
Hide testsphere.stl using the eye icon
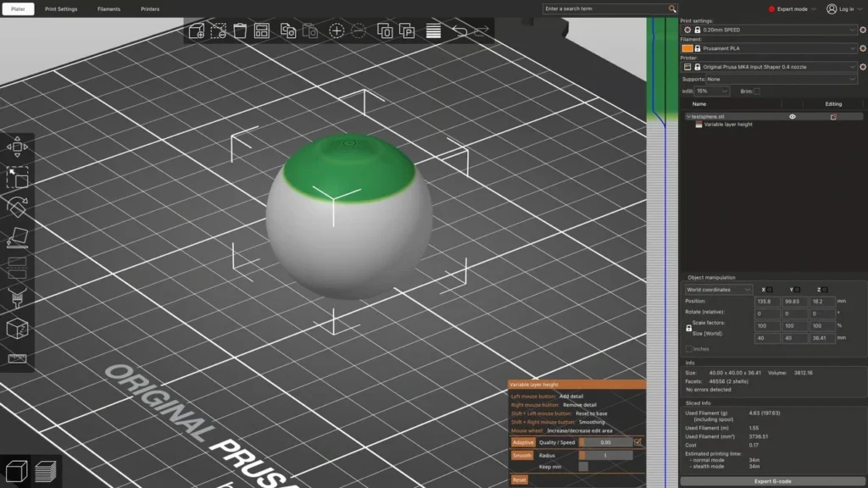pos(793,117)
